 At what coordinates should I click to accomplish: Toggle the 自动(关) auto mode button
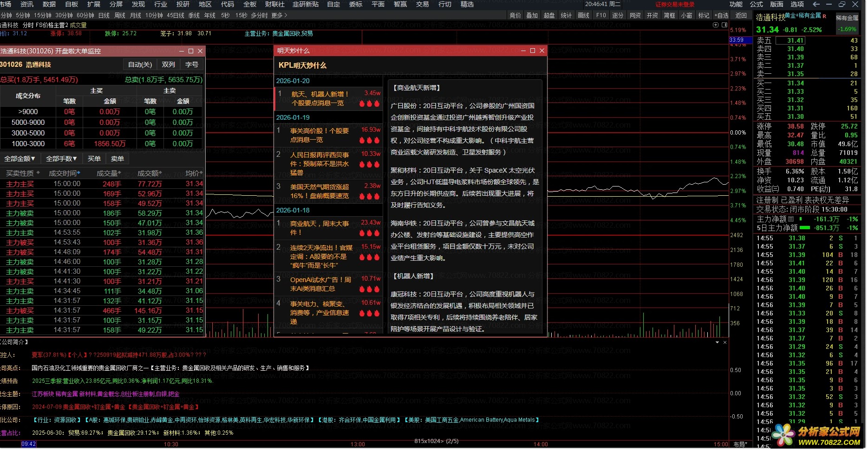point(140,65)
